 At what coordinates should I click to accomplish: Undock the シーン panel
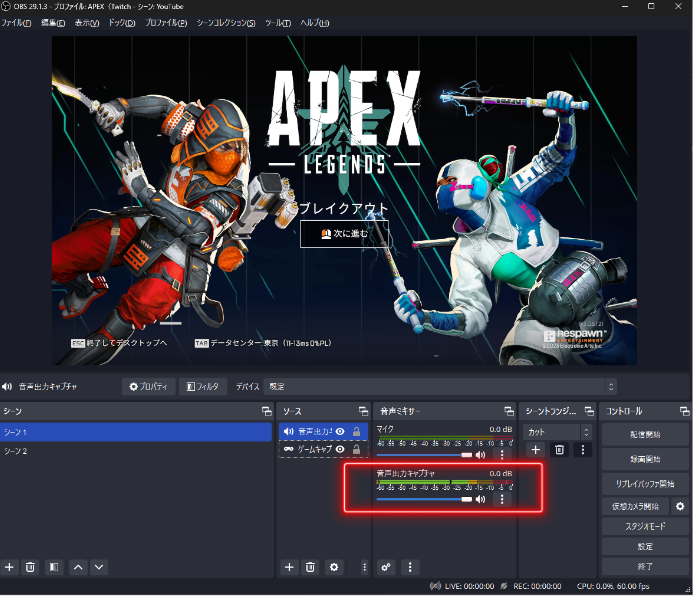tap(267, 411)
